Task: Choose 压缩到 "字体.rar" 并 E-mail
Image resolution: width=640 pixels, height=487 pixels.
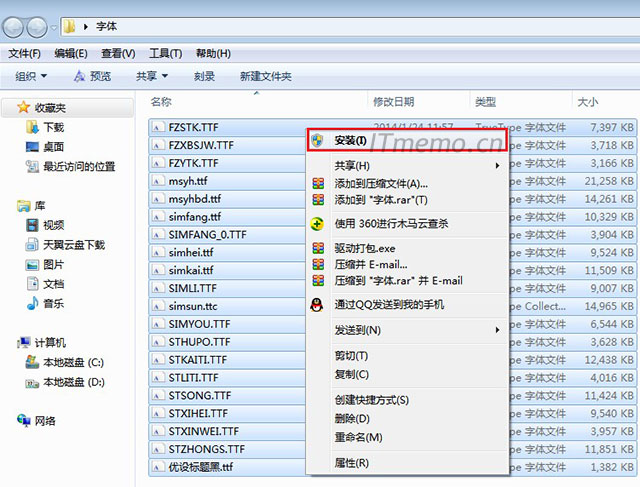Action: pos(407,280)
